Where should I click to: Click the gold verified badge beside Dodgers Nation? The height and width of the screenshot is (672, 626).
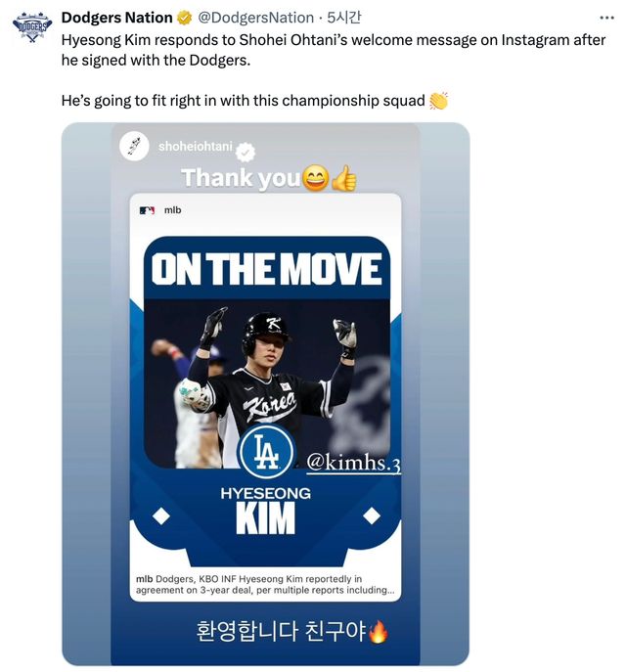coord(184,18)
